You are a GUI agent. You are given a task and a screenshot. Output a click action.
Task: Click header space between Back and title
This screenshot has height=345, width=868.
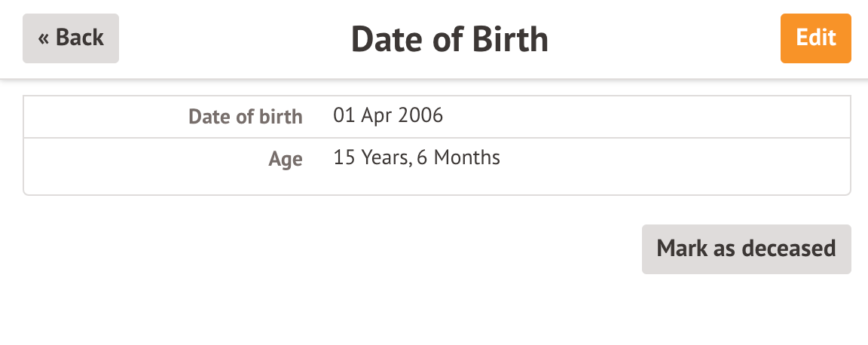pyautogui.click(x=234, y=39)
